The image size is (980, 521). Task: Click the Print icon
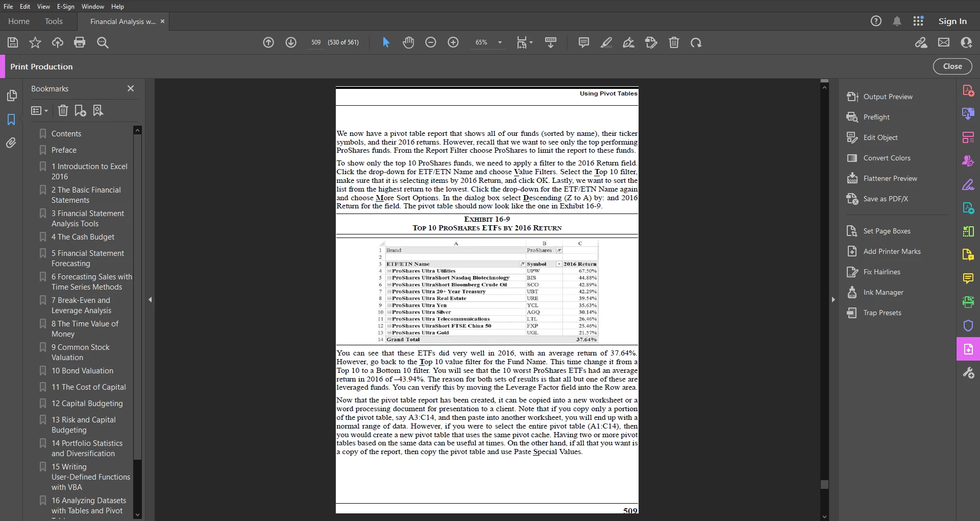(80, 42)
